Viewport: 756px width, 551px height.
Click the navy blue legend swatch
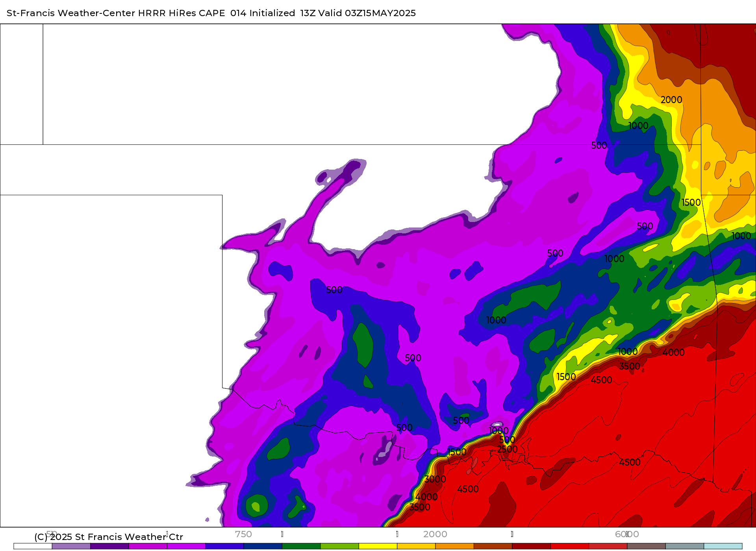(x=263, y=546)
